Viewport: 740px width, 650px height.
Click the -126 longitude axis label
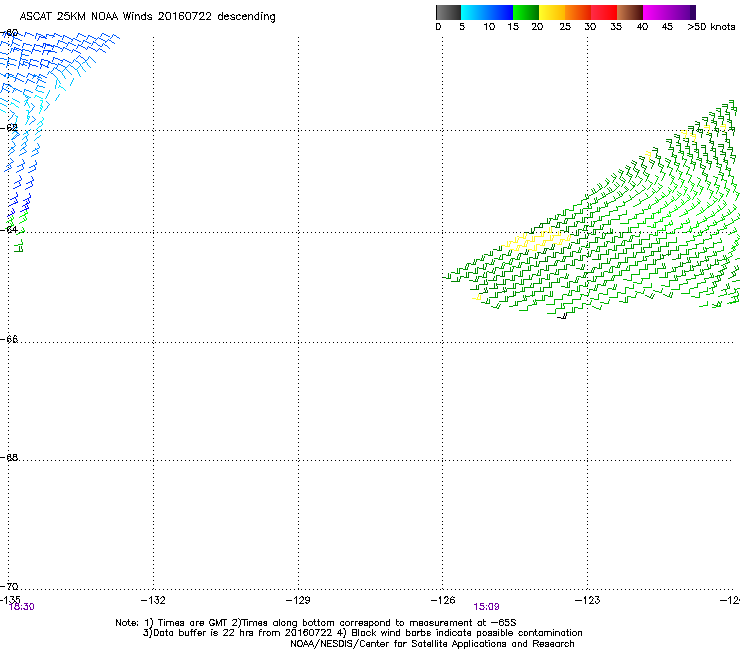(443, 600)
